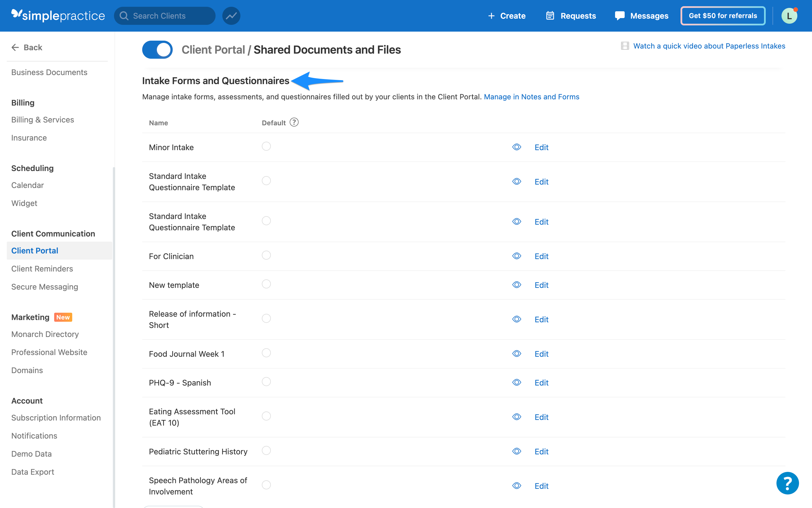Set Speech Pathology Areas of Involvement as default
This screenshot has height=508, width=812.
coord(266,485)
